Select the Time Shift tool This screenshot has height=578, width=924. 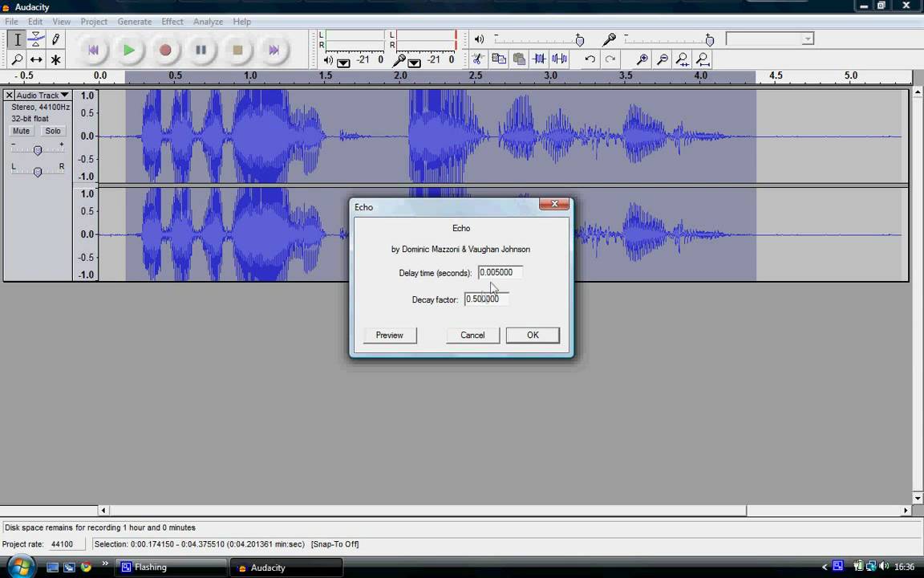pyautogui.click(x=36, y=59)
